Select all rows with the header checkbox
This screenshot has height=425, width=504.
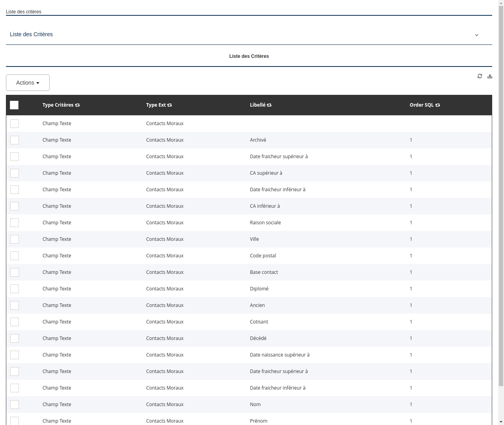pos(14,105)
